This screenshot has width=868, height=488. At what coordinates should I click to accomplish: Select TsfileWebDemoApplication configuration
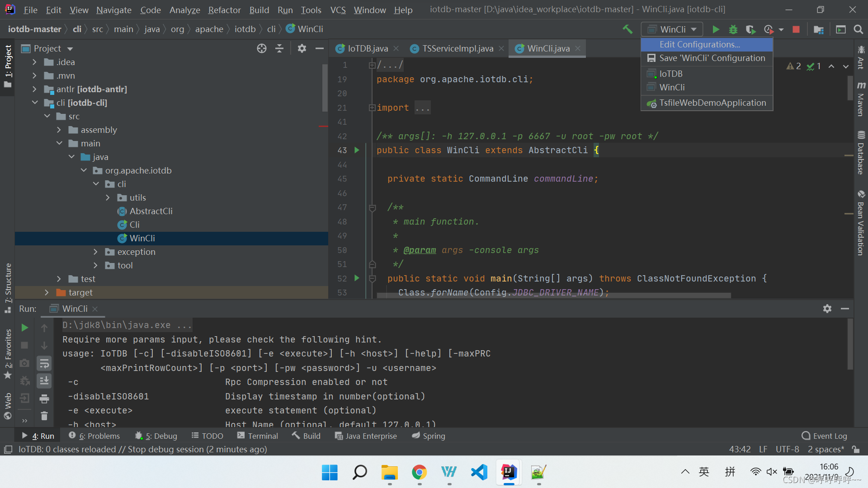(x=707, y=103)
